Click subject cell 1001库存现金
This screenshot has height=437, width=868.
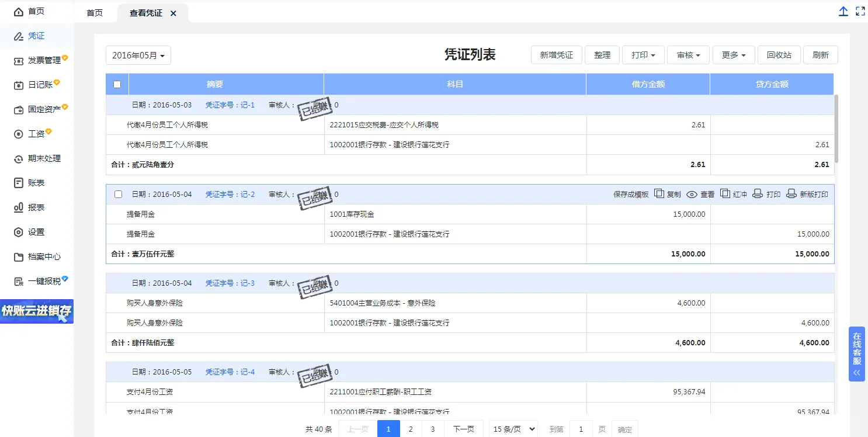pos(456,214)
